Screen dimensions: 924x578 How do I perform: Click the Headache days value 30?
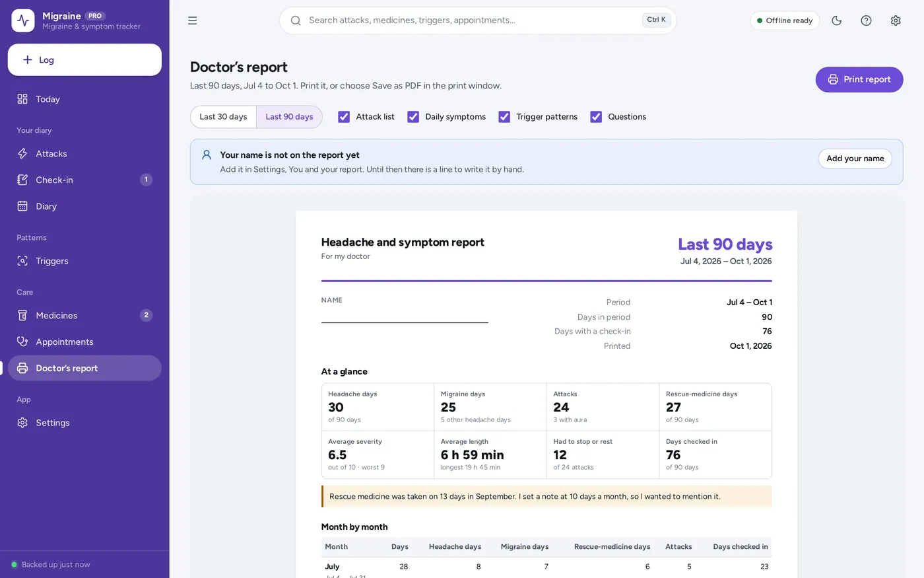[x=336, y=408]
